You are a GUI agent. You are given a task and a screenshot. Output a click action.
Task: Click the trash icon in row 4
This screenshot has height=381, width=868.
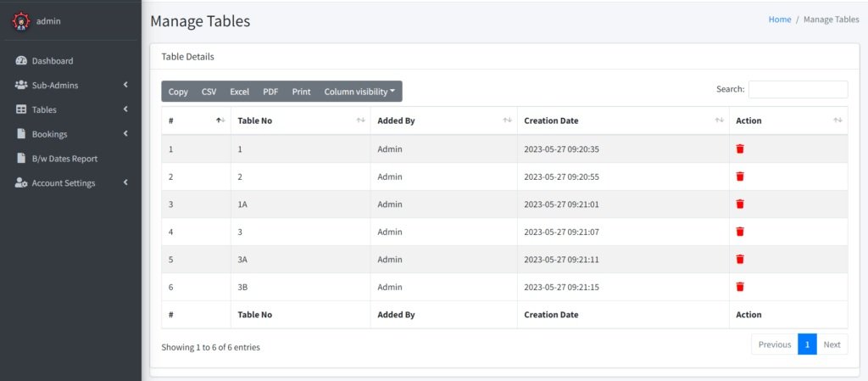point(740,232)
